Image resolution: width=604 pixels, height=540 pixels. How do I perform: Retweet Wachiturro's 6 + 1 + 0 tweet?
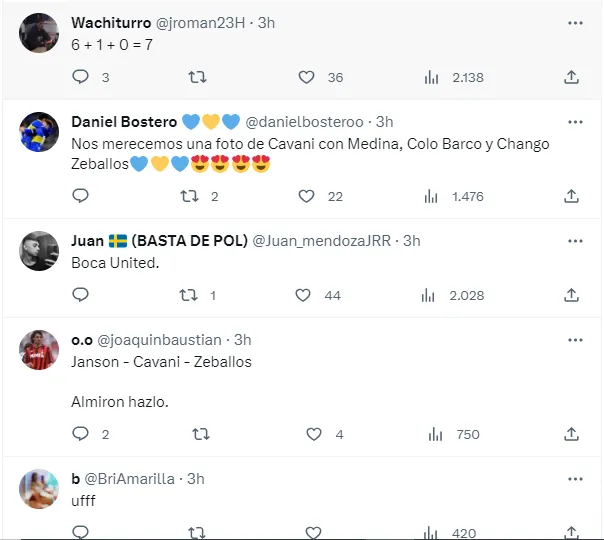pyautogui.click(x=198, y=77)
